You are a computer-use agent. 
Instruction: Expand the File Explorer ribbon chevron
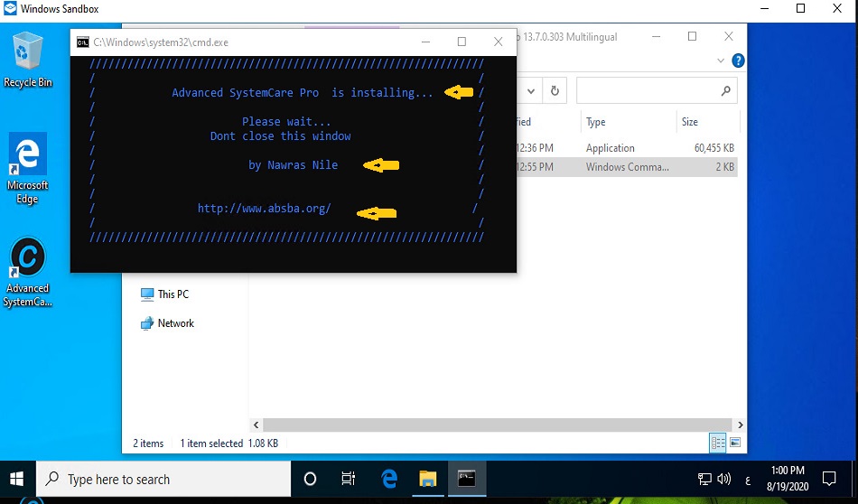[x=721, y=61]
